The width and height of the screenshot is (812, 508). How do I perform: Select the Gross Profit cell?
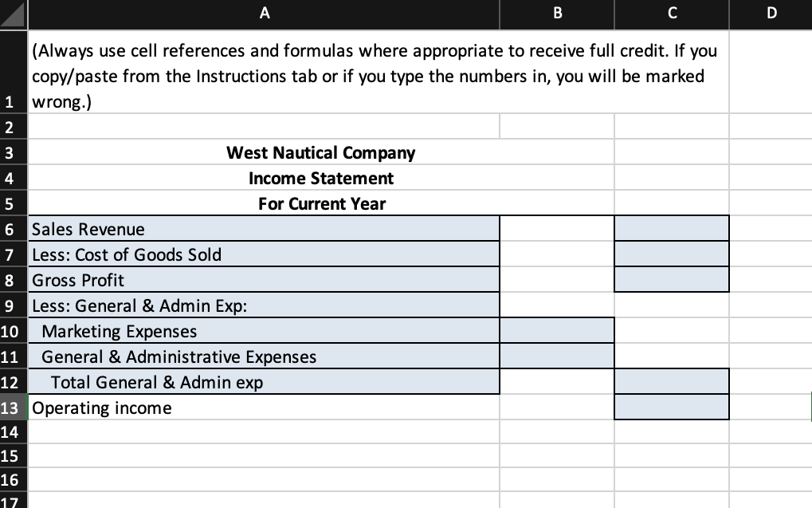click(x=263, y=280)
